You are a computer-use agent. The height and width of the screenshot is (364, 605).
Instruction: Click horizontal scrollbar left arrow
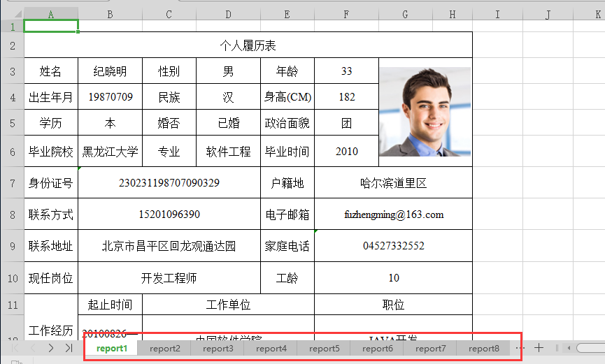tap(570, 347)
